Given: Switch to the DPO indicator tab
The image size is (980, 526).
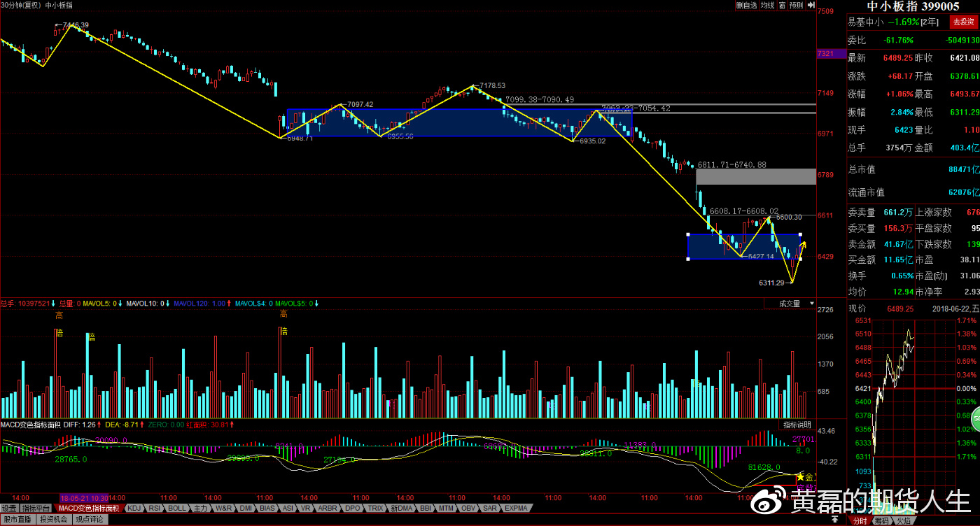Looking at the screenshot, I should point(353,508).
